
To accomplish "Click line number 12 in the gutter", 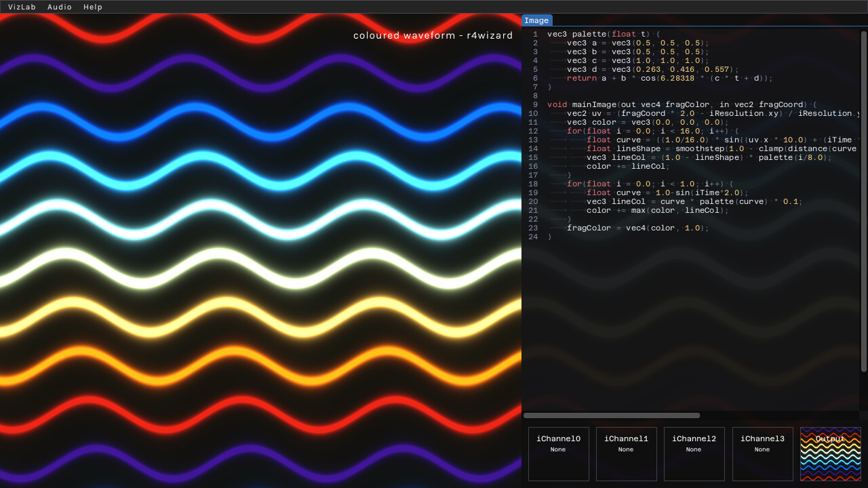I will [x=533, y=131].
